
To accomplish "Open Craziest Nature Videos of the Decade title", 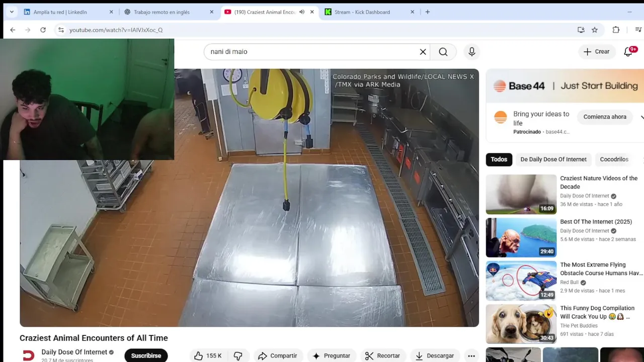I will click(599, 183).
